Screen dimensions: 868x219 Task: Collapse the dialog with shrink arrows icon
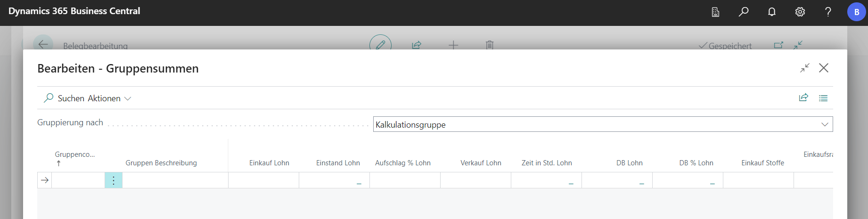tap(804, 68)
